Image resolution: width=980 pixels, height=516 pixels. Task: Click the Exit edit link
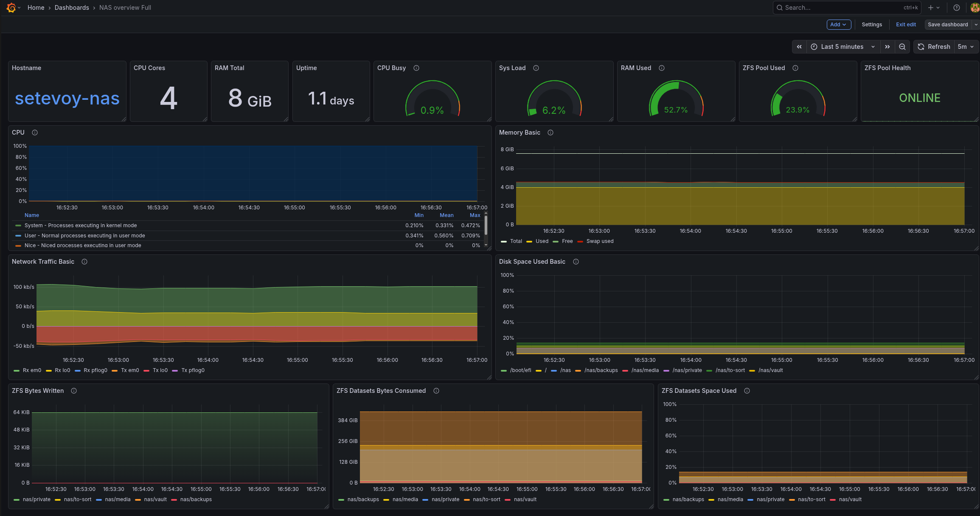tap(906, 25)
